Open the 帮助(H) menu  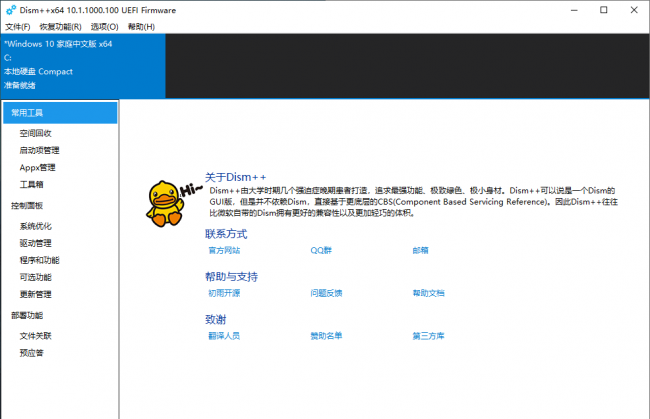tap(141, 27)
